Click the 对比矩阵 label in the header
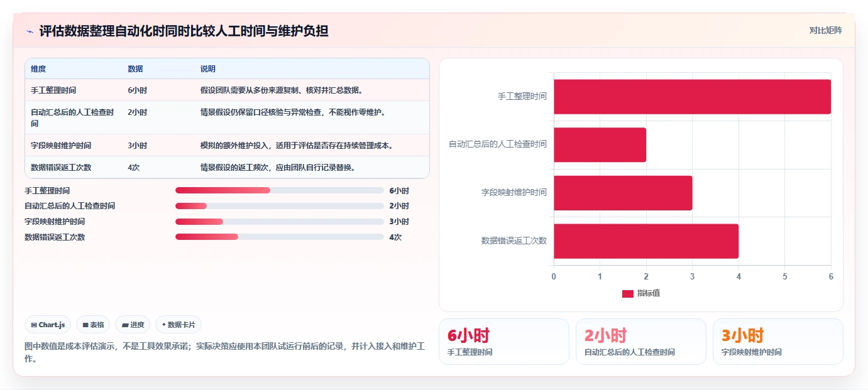The height and width of the screenshot is (390, 868). 825,30
